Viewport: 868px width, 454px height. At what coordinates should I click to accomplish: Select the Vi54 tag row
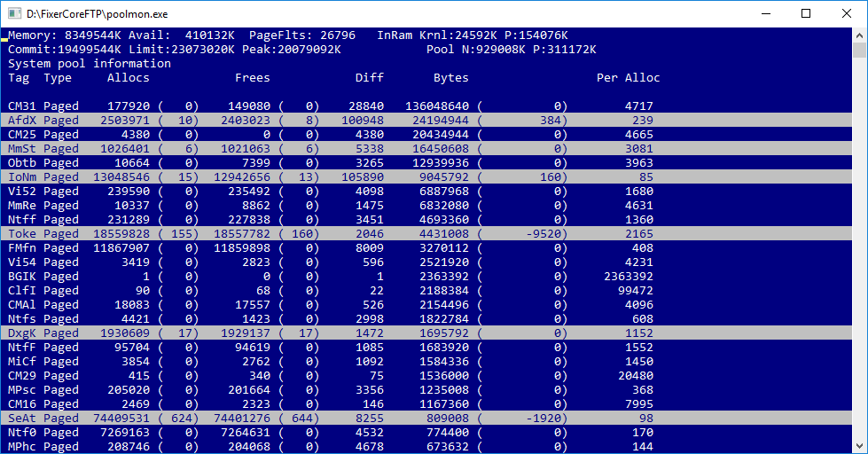click(426, 262)
